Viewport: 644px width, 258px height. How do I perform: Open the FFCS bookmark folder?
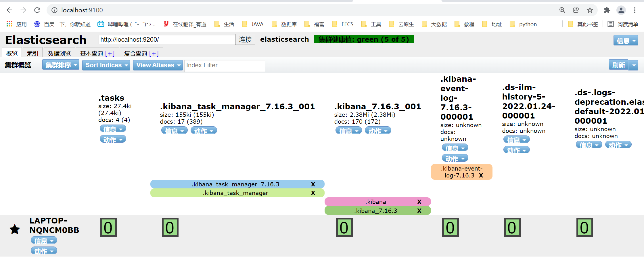coord(343,24)
